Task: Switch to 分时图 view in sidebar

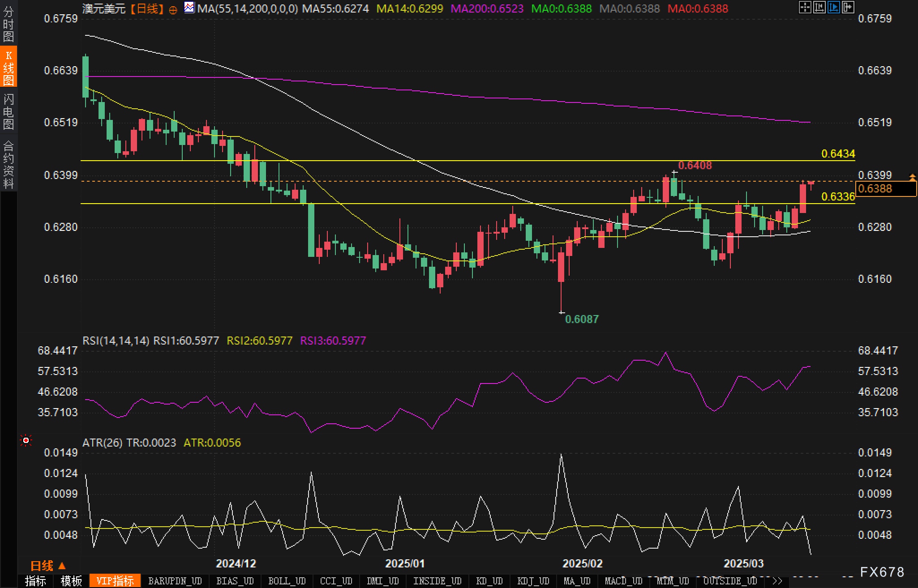Action: point(9,24)
